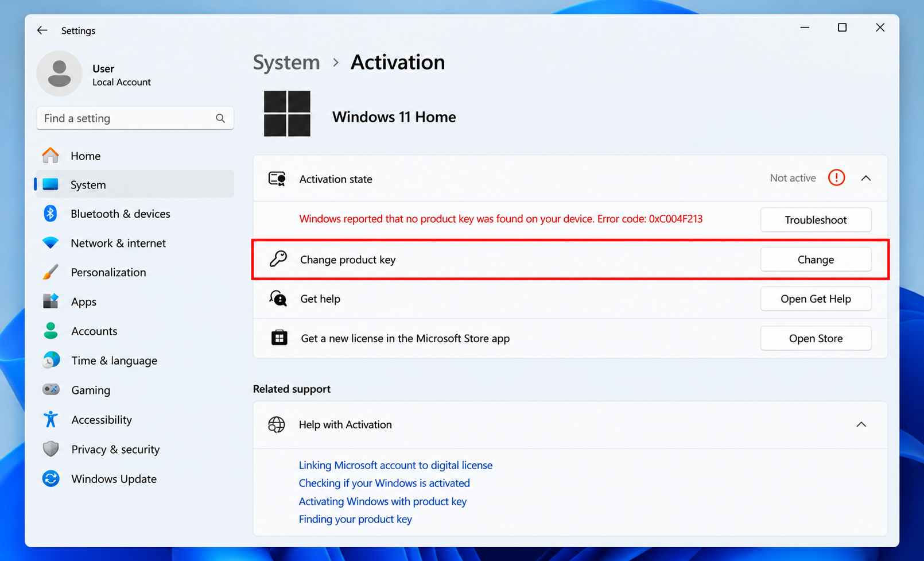
Task: Click the back arrow in Settings
Action: point(42,30)
